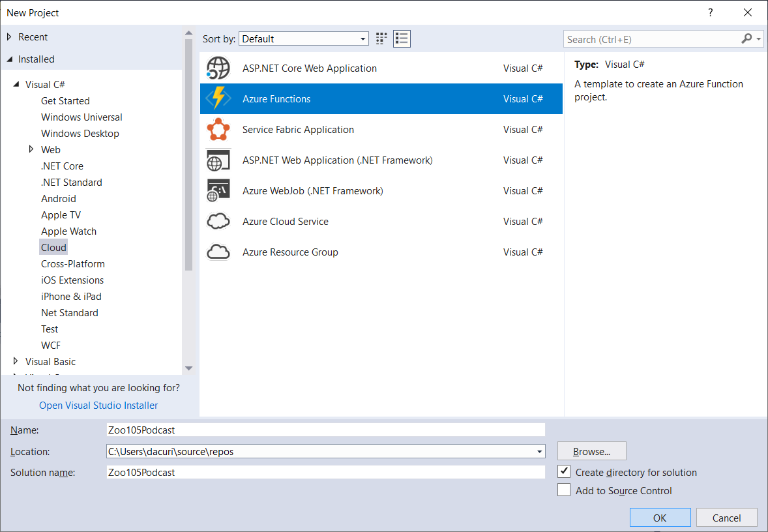Click the Browse button
The image size is (768, 532).
(591, 451)
